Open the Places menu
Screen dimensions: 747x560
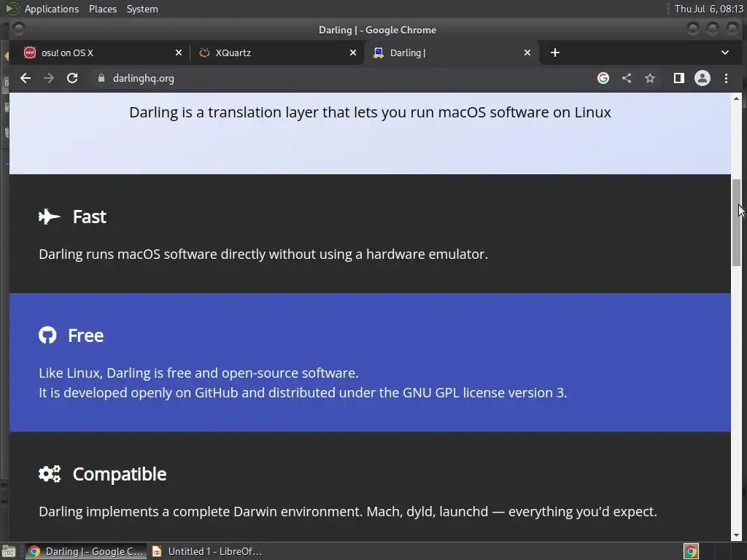(x=103, y=9)
